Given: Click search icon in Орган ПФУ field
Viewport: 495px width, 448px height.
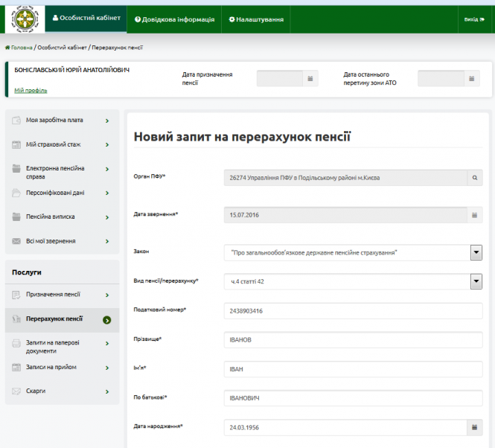Looking at the screenshot, I should tap(473, 177).
